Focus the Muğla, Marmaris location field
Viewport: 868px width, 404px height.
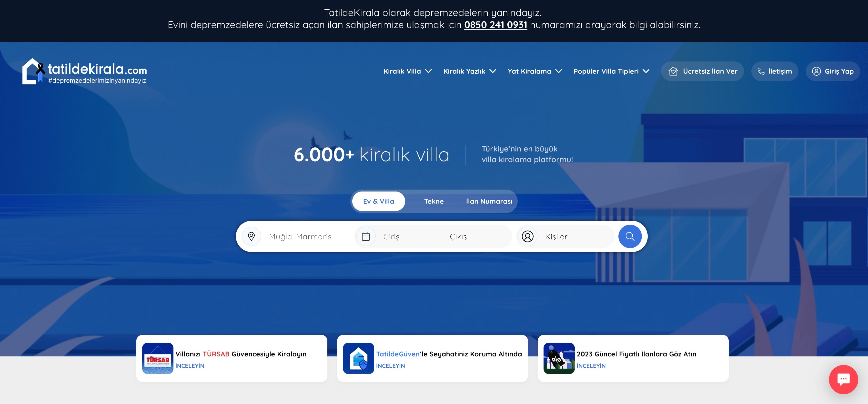(300, 237)
